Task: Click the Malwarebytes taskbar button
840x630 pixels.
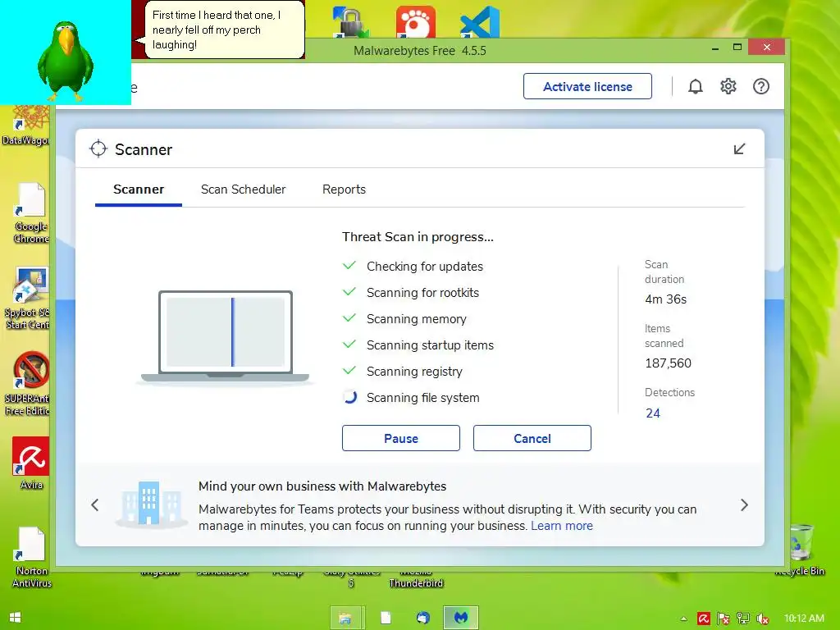Action: tap(461, 619)
